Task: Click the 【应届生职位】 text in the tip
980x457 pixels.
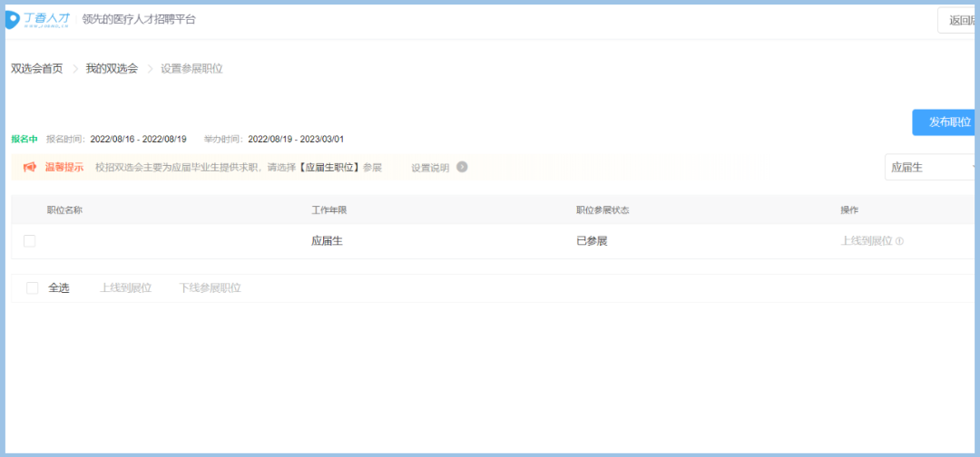Action: click(x=329, y=168)
